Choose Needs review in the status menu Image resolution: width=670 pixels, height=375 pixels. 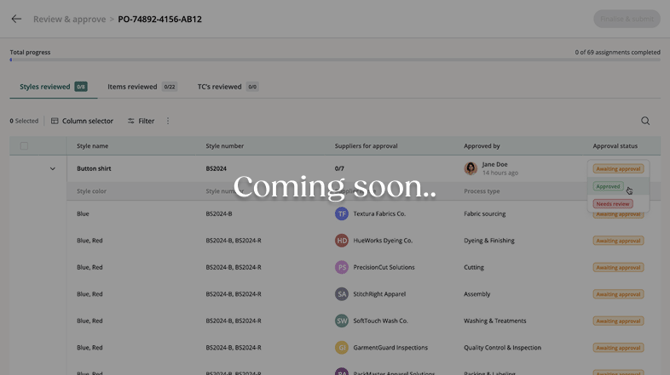pos(613,204)
